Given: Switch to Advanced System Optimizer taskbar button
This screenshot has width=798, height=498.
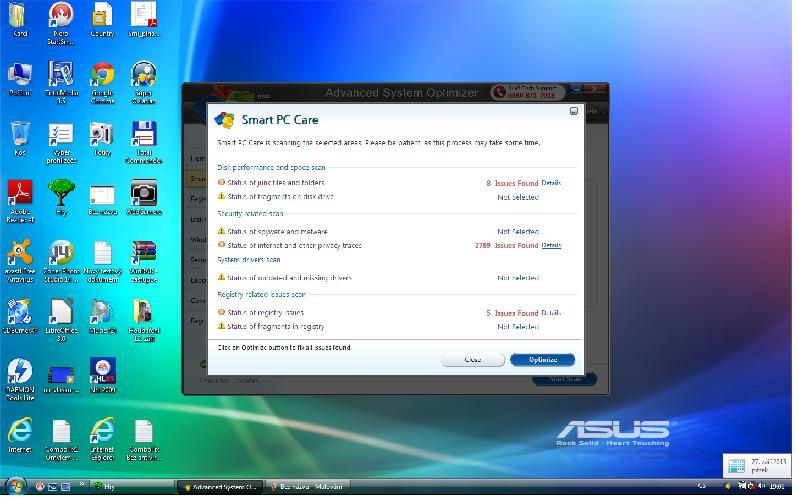Looking at the screenshot, I should click(x=220, y=487).
